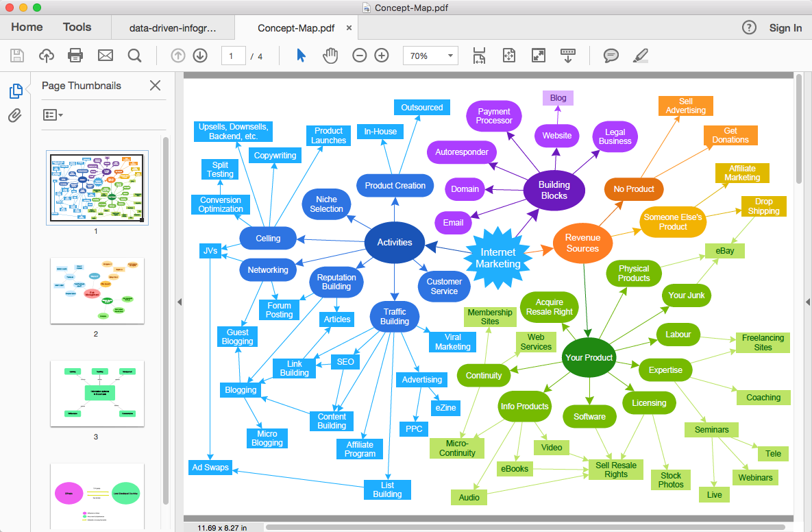
Task: Go to previous page arrow
Action: 178,56
